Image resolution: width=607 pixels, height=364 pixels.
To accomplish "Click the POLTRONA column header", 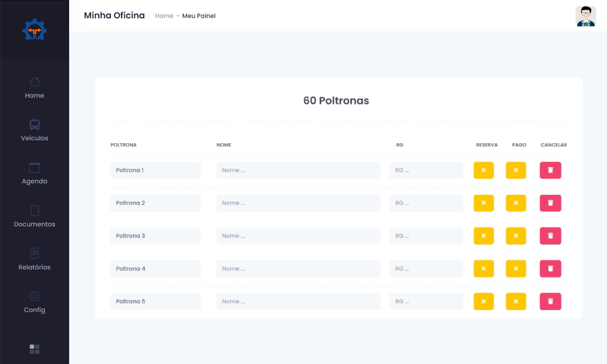I will (123, 145).
